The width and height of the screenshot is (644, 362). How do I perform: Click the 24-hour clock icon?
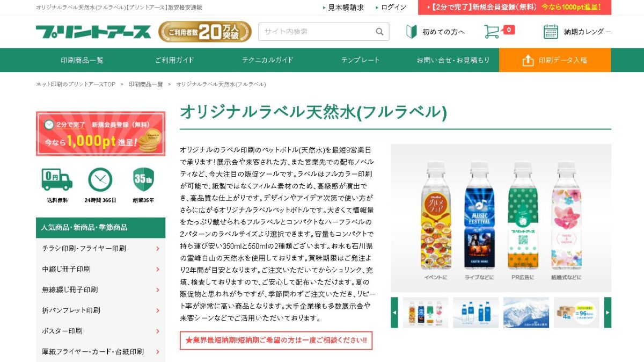click(x=100, y=179)
